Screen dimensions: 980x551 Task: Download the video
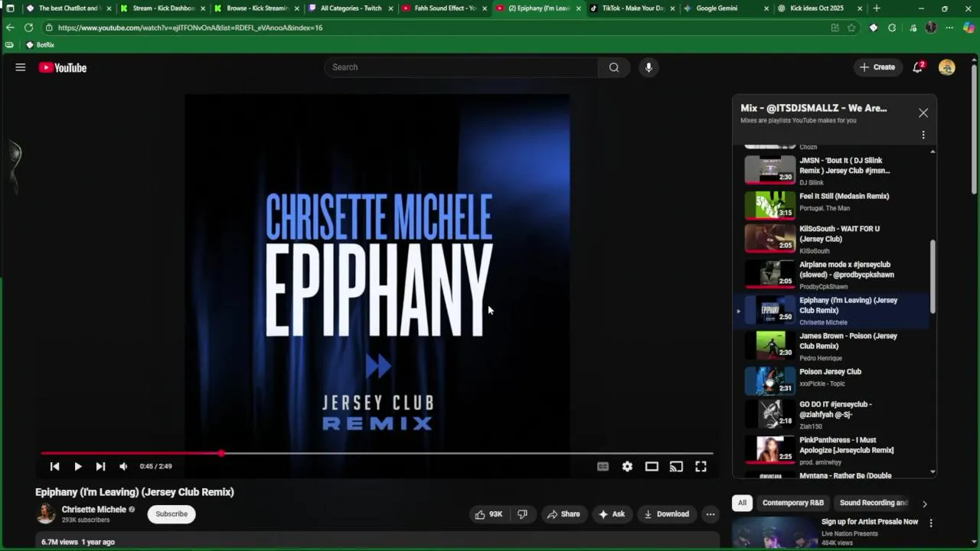[666, 514]
